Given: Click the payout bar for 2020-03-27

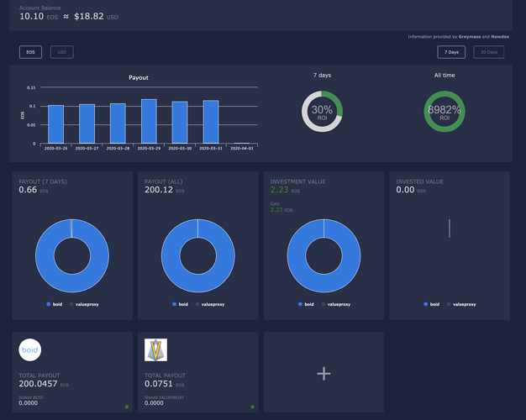Looking at the screenshot, I should (87, 123).
